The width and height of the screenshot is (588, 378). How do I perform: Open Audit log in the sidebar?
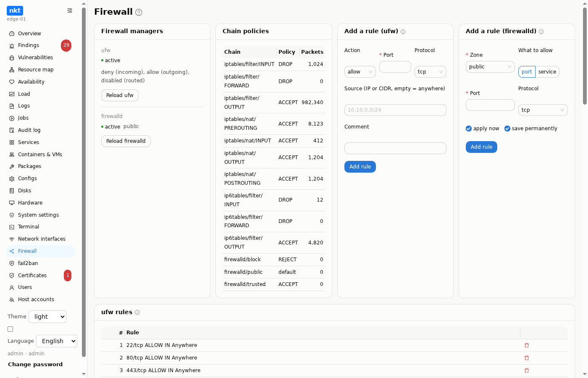[x=40, y=130]
